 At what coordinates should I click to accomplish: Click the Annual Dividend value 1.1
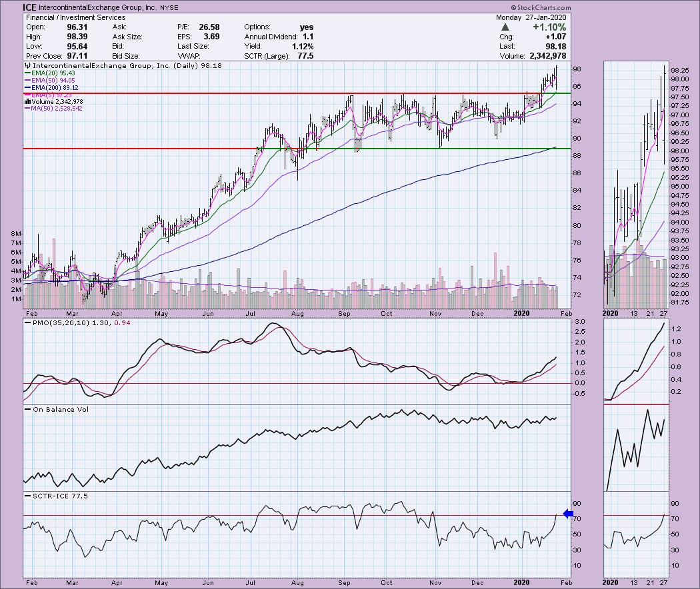pyautogui.click(x=308, y=37)
